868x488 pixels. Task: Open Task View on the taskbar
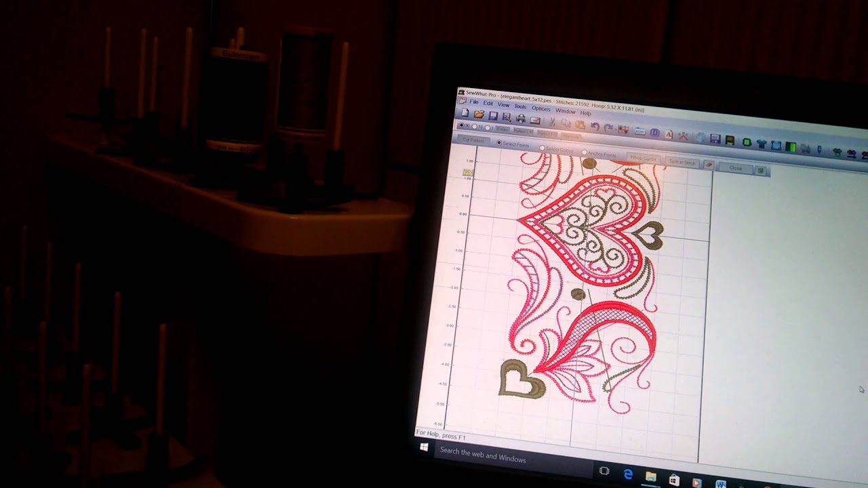(604, 470)
